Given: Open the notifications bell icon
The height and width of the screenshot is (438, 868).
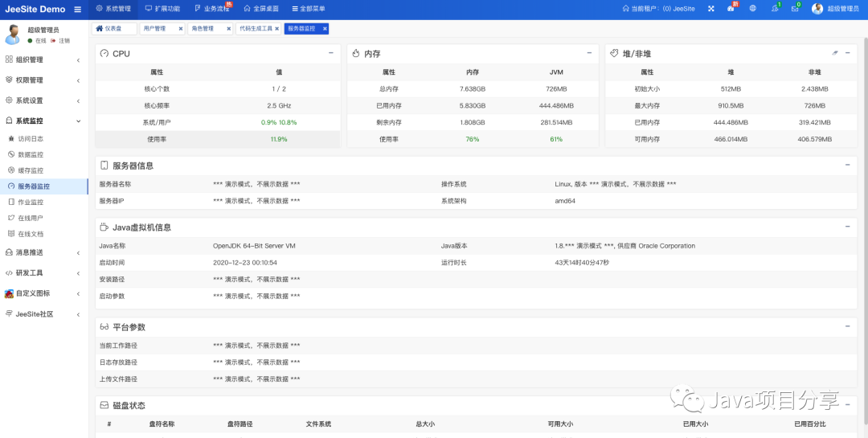Looking at the screenshot, I should 775,9.
